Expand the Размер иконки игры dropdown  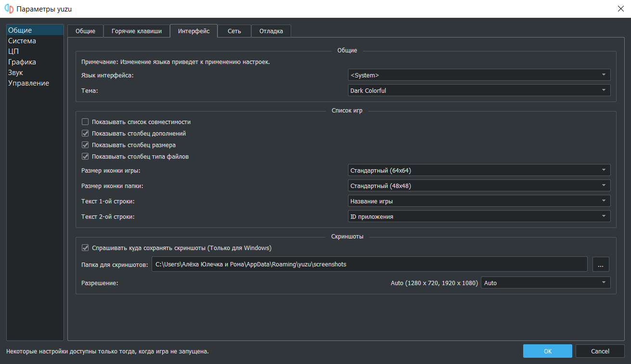(x=479, y=170)
